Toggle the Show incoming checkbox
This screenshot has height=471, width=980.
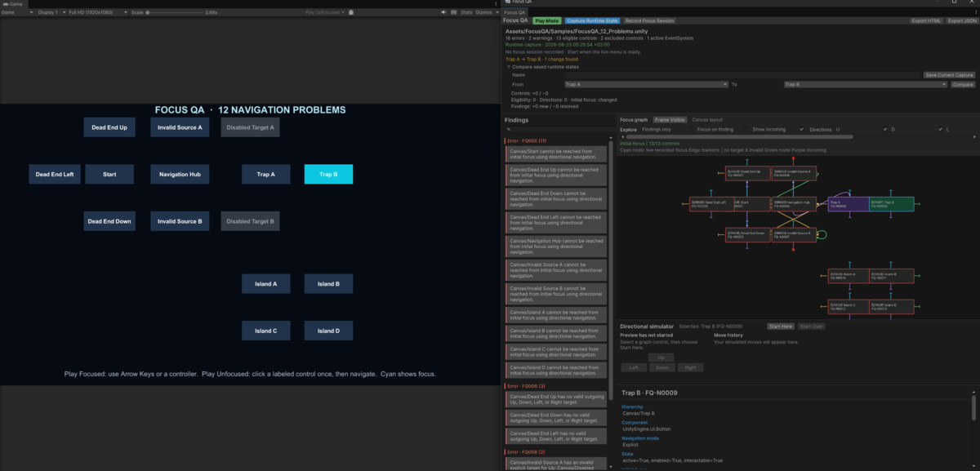point(801,129)
